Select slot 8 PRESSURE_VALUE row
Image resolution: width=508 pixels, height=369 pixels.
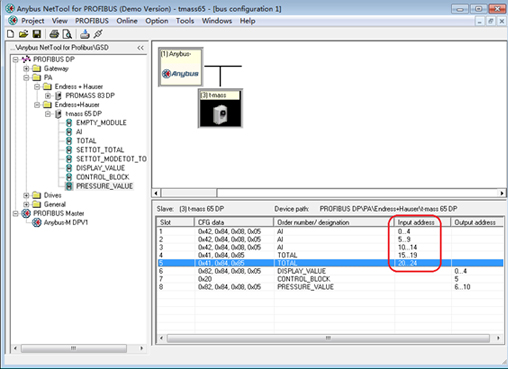pyautogui.click(x=330, y=287)
